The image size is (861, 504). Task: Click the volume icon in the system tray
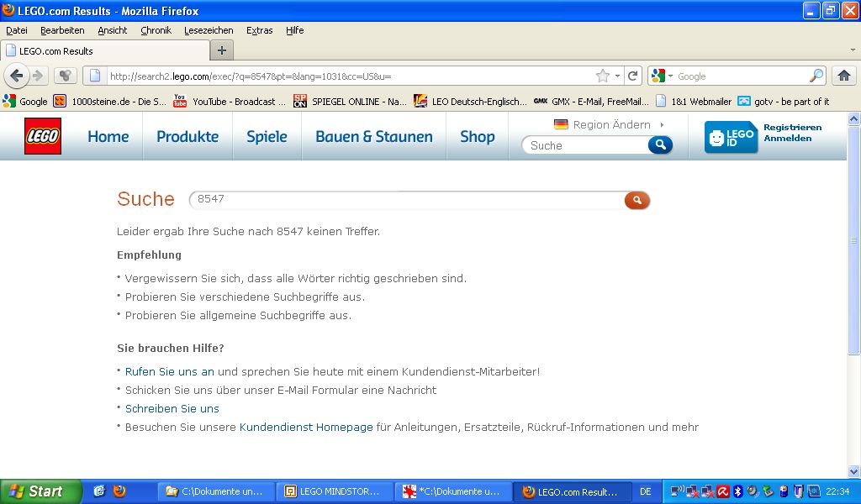[751, 491]
